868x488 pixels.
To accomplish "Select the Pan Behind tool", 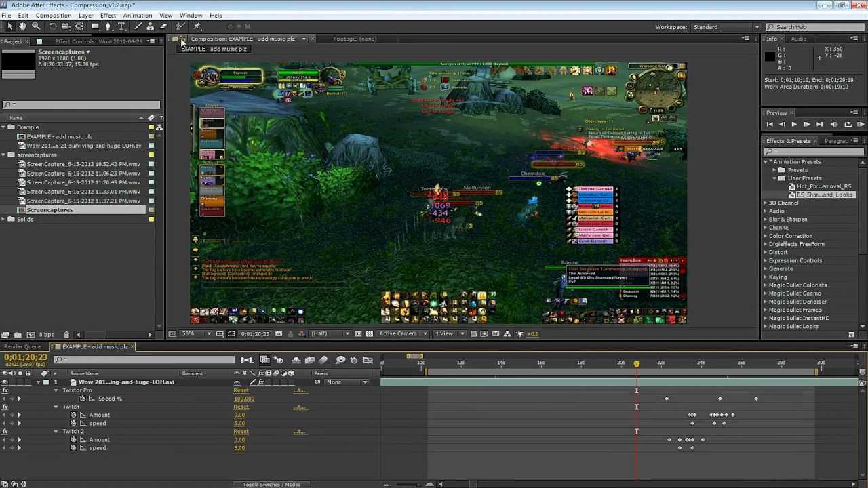I will pyautogui.click(x=79, y=26).
